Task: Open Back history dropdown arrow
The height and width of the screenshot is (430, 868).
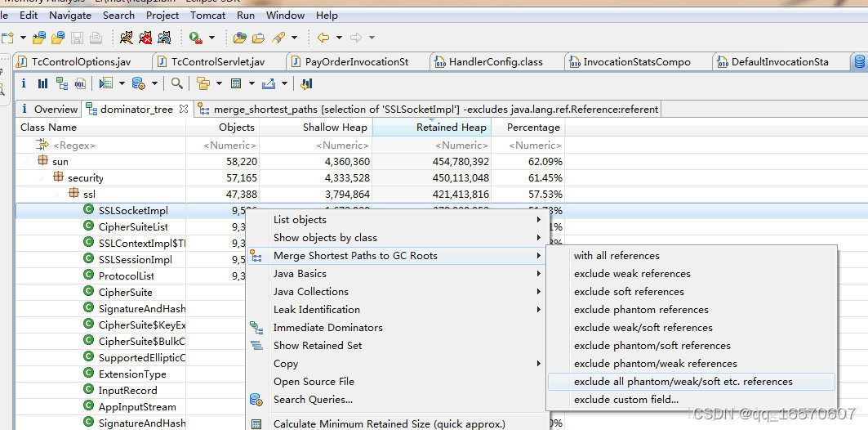Action: coord(339,38)
